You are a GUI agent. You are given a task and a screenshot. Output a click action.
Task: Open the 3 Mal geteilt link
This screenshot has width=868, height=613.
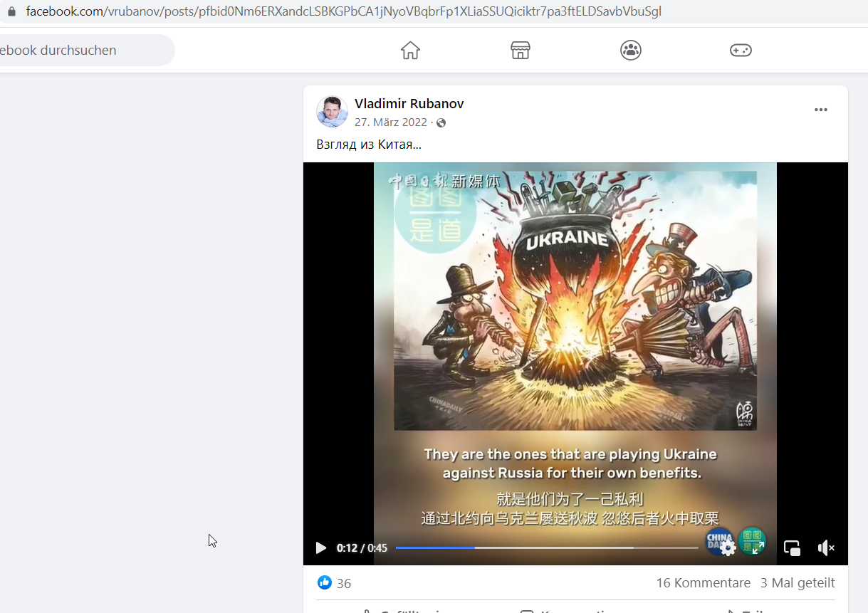(798, 583)
